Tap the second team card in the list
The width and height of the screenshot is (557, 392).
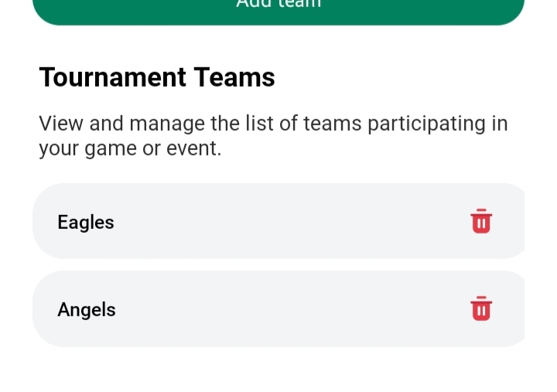pyautogui.click(x=263, y=309)
